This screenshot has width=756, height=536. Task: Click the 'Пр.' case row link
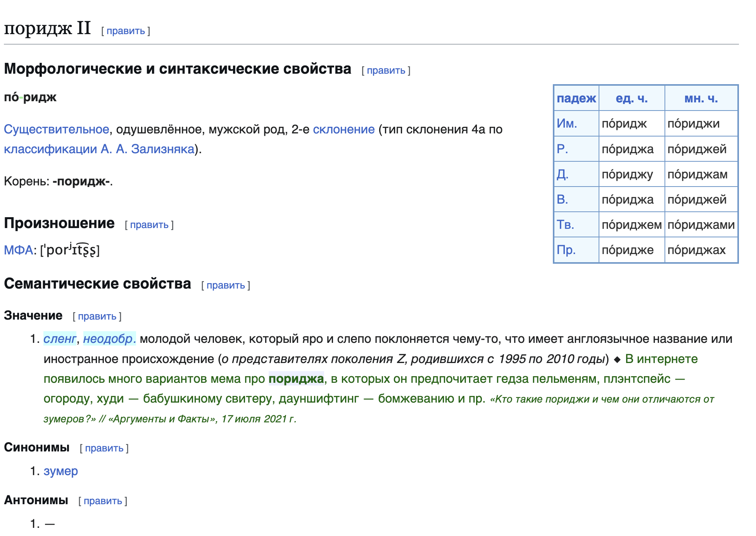click(566, 250)
